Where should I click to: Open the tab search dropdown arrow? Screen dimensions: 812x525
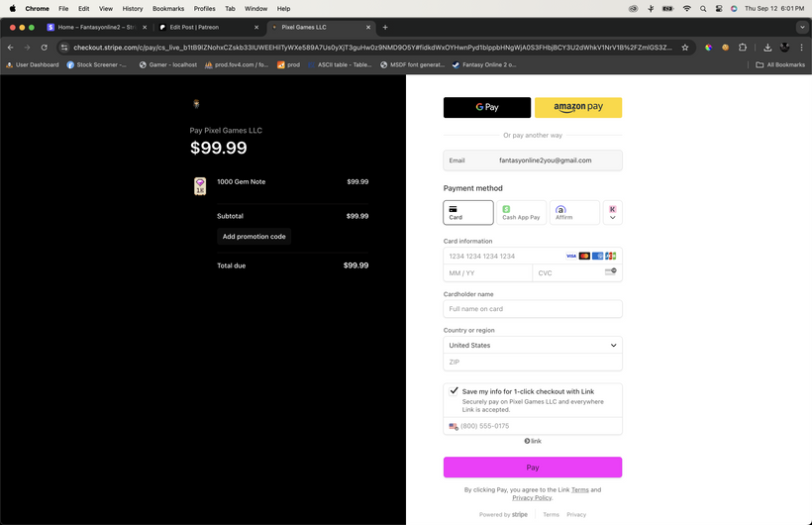pyautogui.click(x=802, y=27)
